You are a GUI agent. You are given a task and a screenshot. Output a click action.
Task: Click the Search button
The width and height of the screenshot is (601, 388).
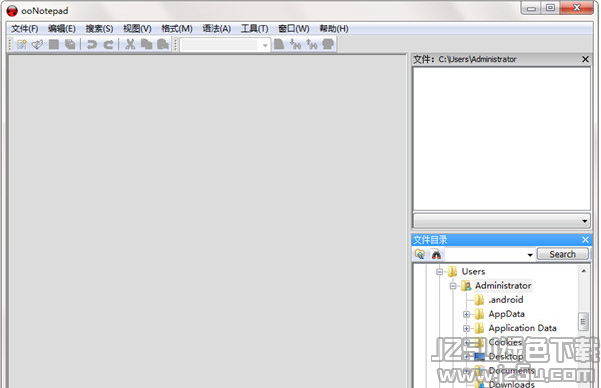pos(562,254)
